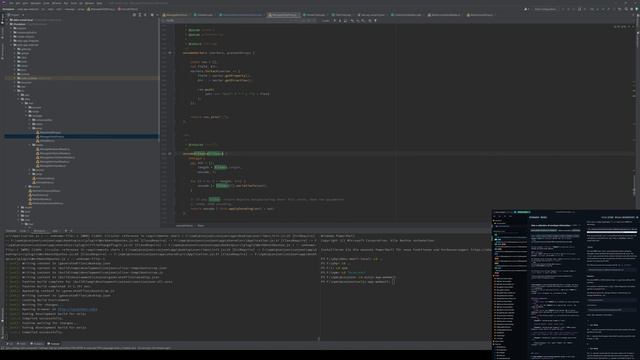Open Commit vertical tab on left stripe
Viewport: 640px width, 360px height.
tap(2, 33)
